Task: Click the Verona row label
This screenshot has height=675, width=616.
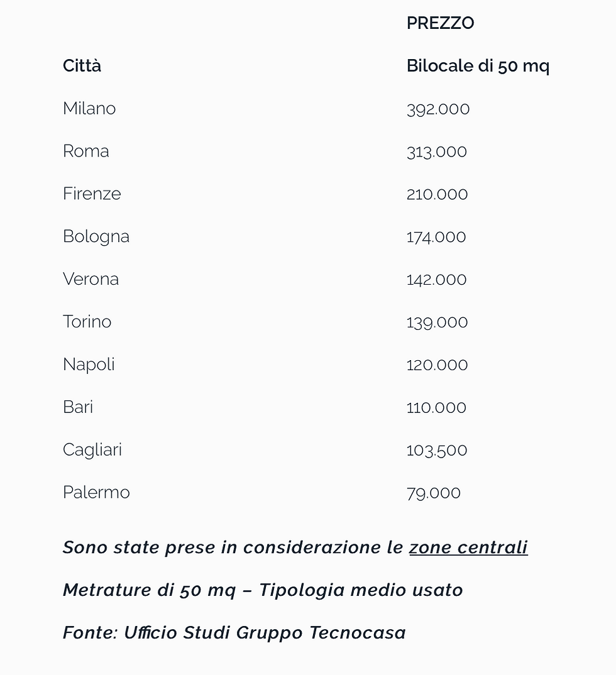Action: coord(91,279)
